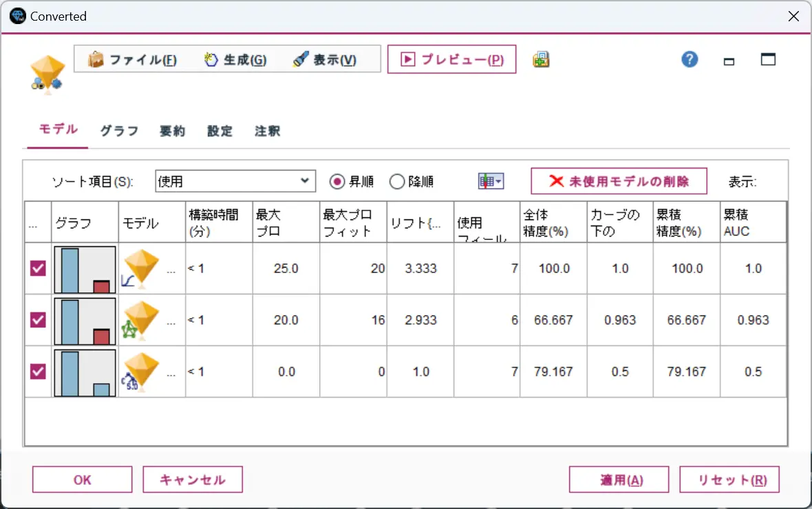Image resolution: width=812 pixels, height=509 pixels.
Task: Open the ソート項目 dropdown showing 使用
Action: coord(235,181)
